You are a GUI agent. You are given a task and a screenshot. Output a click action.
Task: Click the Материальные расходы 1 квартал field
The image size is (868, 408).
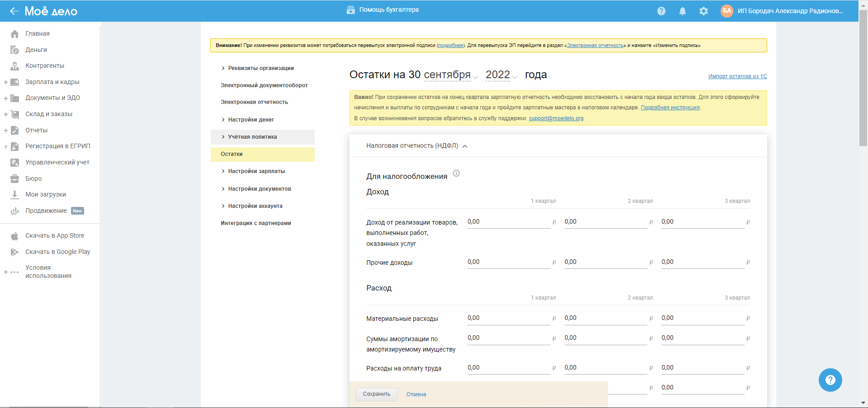[508, 318]
